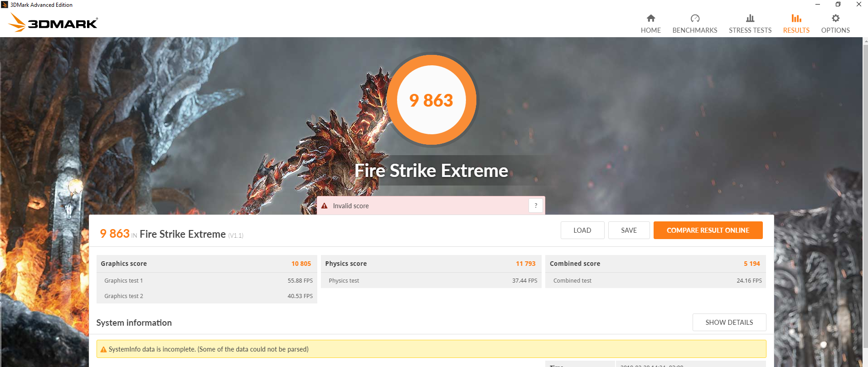This screenshot has height=367, width=868.
Task: Click the LOAD button
Action: (582, 230)
